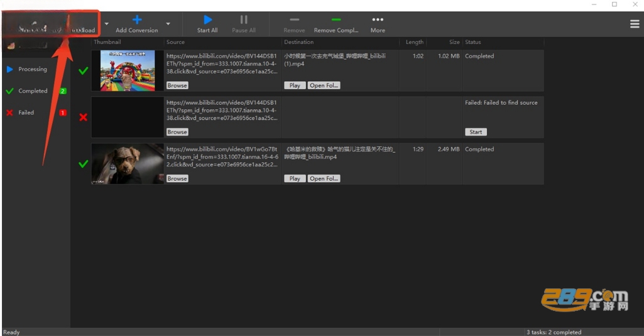This screenshot has width=644, height=336.
Task: Open the hamburger main menu
Action: [635, 24]
